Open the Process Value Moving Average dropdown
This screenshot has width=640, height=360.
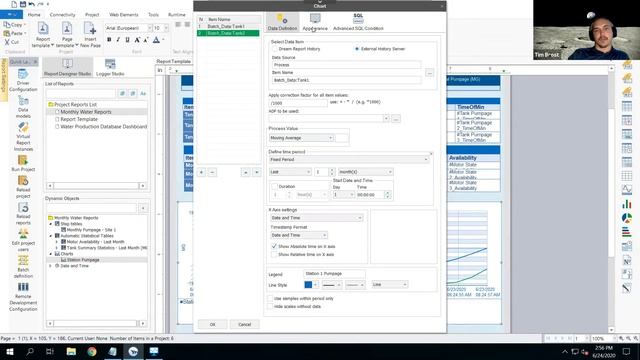301,138
